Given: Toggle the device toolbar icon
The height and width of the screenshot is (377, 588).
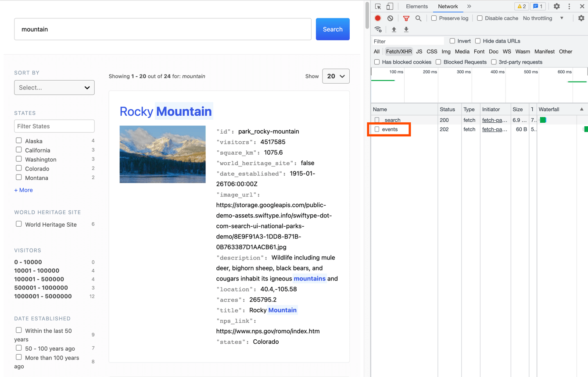Looking at the screenshot, I should pos(390,7).
